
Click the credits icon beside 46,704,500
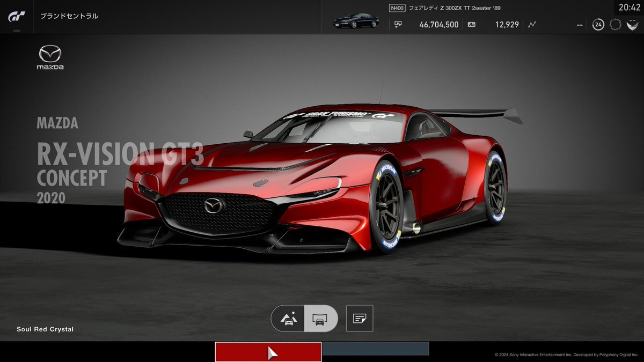pyautogui.click(x=398, y=24)
